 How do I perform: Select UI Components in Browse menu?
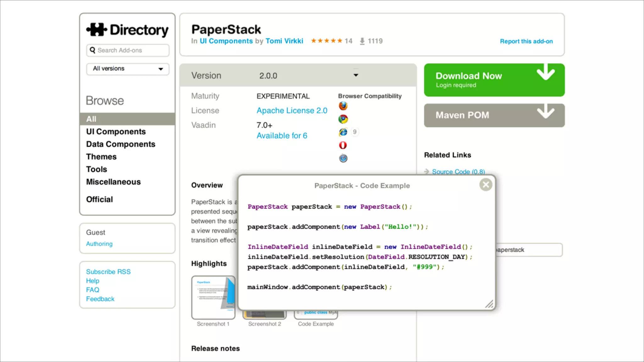[116, 132]
